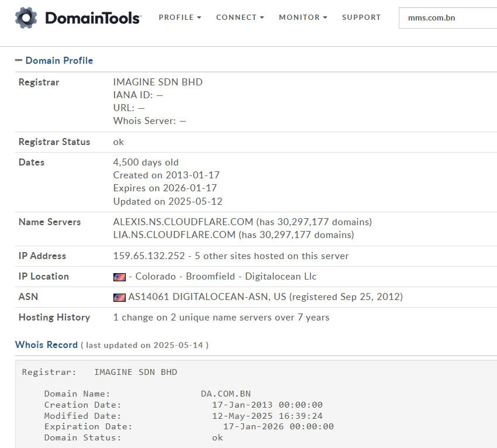Click the IP Location row label
The height and width of the screenshot is (448, 497).
(x=43, y=277)
